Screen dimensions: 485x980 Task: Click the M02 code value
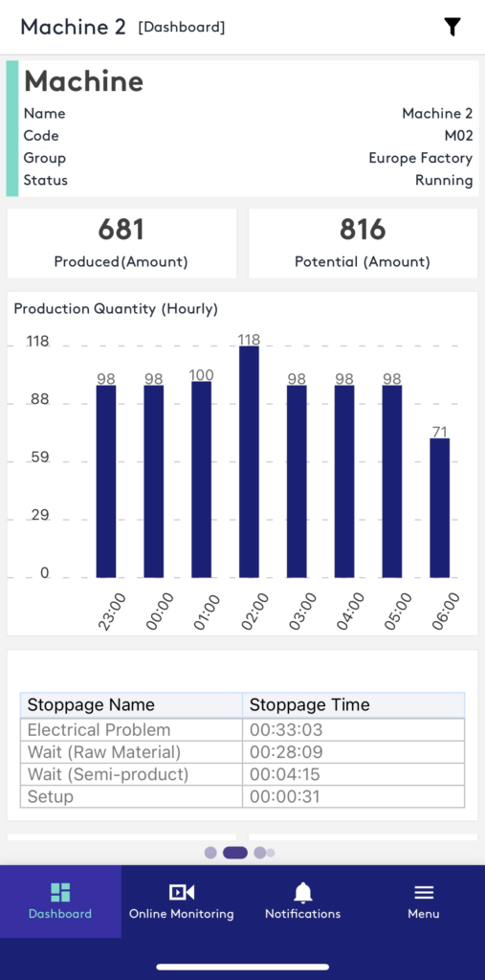[459, 136]
